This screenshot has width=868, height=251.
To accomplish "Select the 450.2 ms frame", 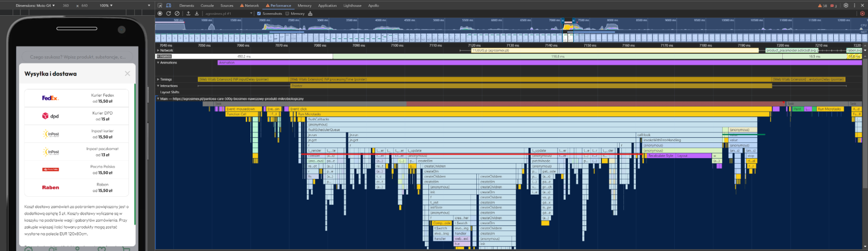I will tap(244, 56).
